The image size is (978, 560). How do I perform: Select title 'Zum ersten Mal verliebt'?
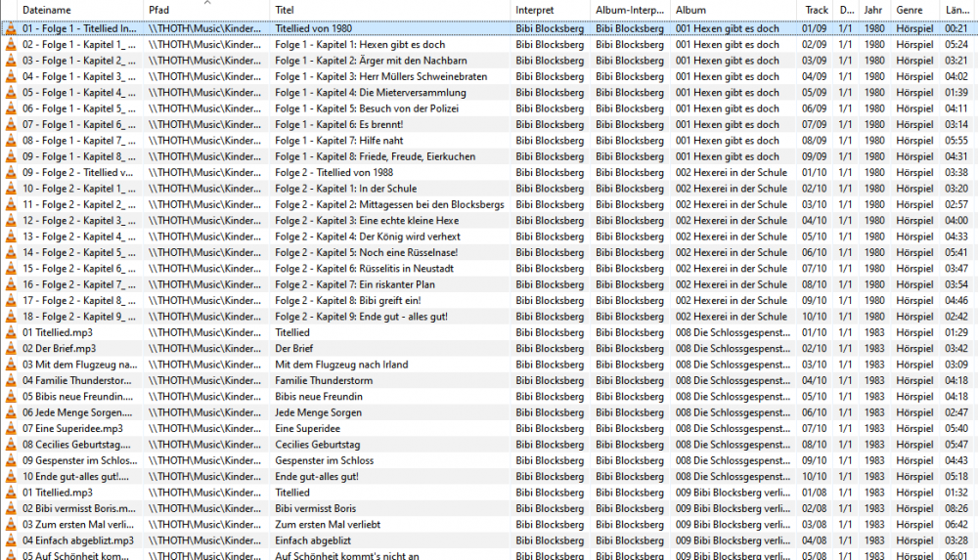(x=328, y=525)
